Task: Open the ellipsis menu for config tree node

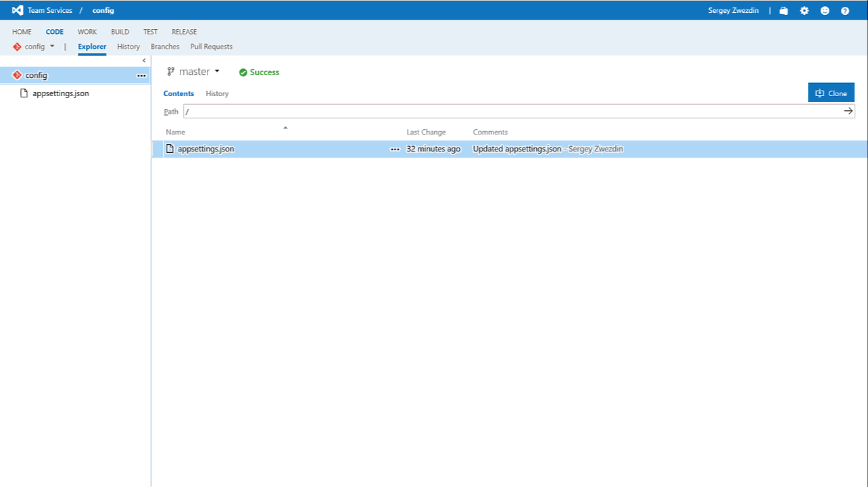Action: point(141,76)
